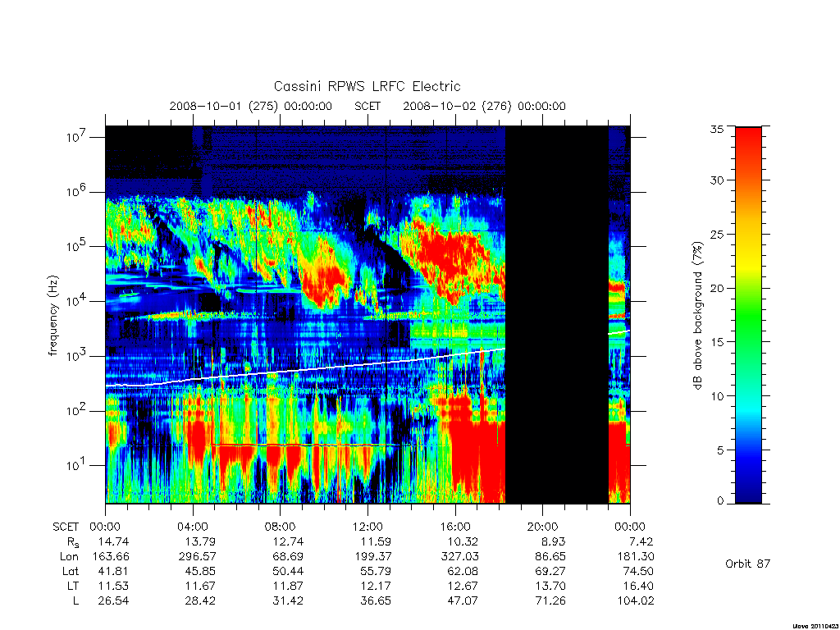Click the colorbar value 0

point(720,501)
